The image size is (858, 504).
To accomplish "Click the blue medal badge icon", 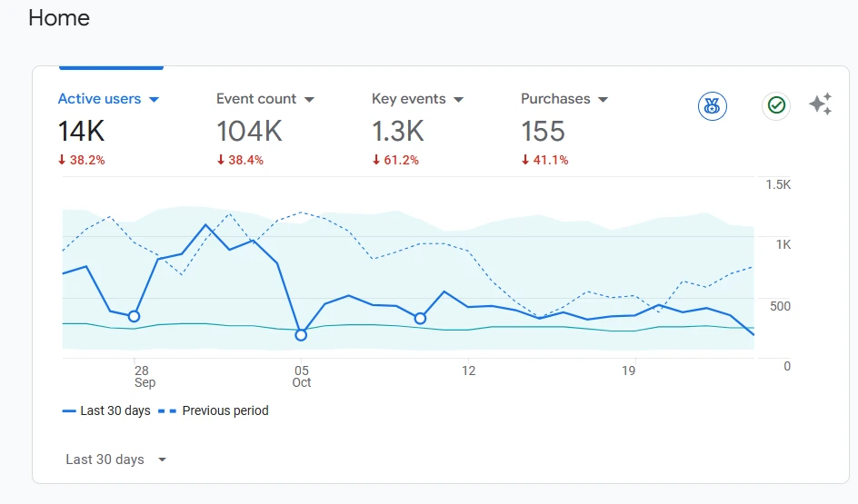I will click(x=713, y=105).
